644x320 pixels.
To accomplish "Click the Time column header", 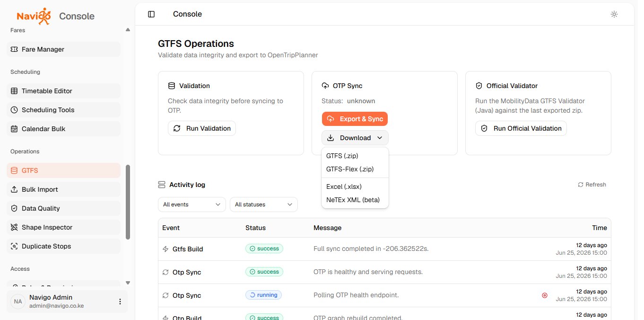I will point(600,228).
